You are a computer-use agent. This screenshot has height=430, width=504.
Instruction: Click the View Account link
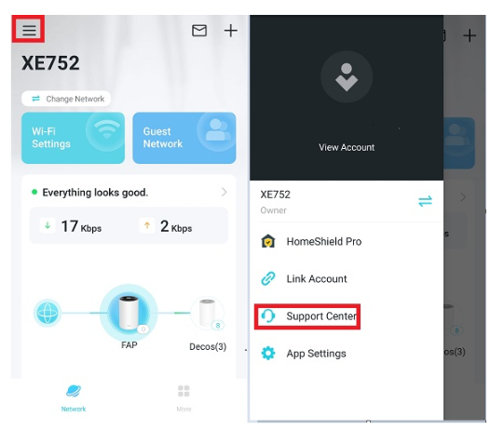[x=347, y=147]
